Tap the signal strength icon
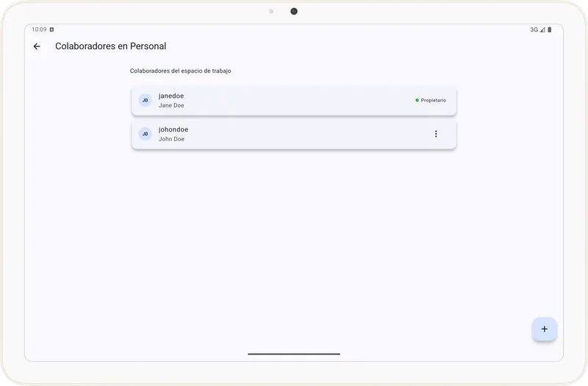 [x=542, y=30]
